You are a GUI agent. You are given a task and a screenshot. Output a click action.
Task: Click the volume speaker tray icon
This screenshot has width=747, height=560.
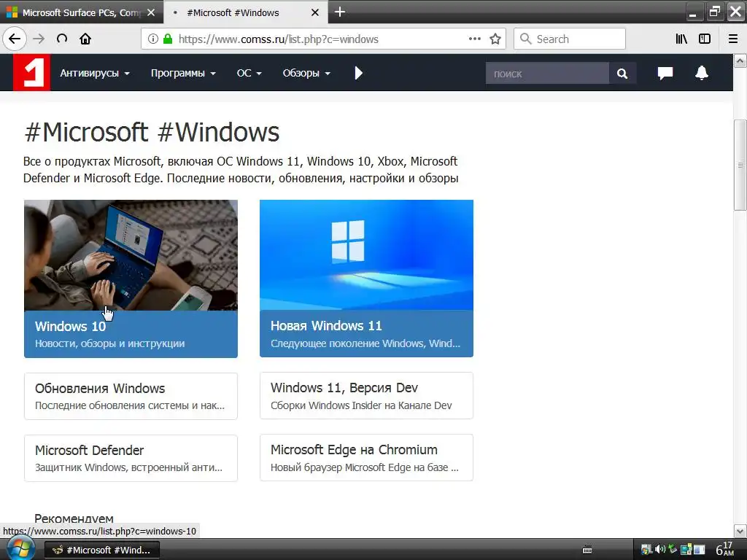pyautogui.click(x=659, y=550)
